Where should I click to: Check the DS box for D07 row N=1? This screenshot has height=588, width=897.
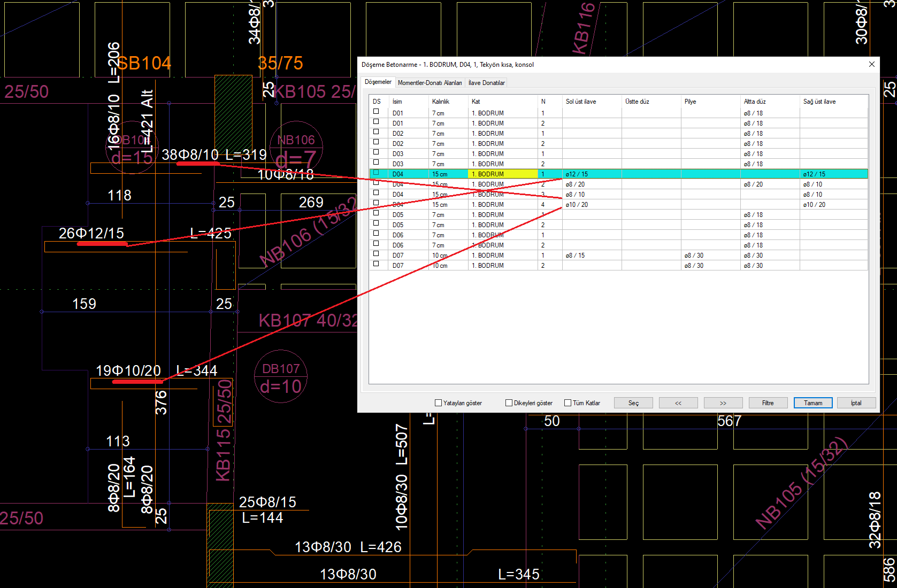376,254
